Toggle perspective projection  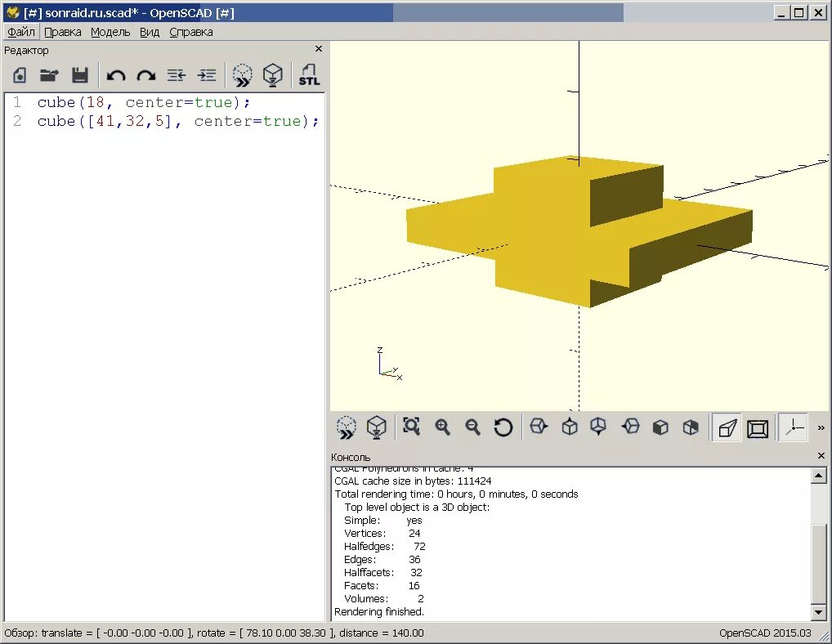tap(727, 427)
